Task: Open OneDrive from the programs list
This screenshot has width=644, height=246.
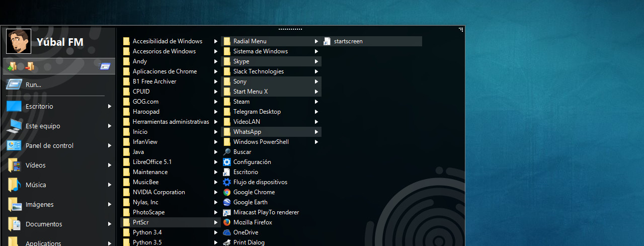Action: click(x=246, y=232)
